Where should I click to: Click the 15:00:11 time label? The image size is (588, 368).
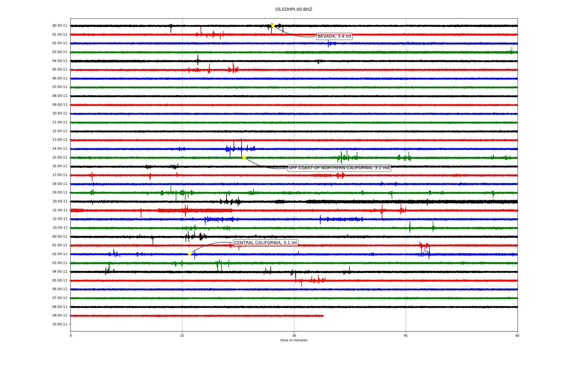pos(60,158)
